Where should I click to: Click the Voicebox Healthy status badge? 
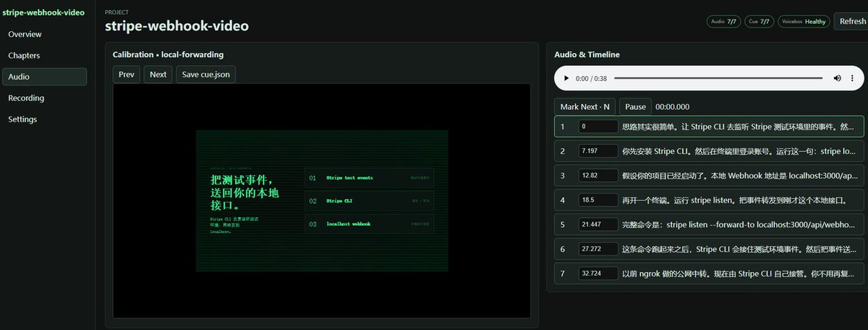(804, 22)
